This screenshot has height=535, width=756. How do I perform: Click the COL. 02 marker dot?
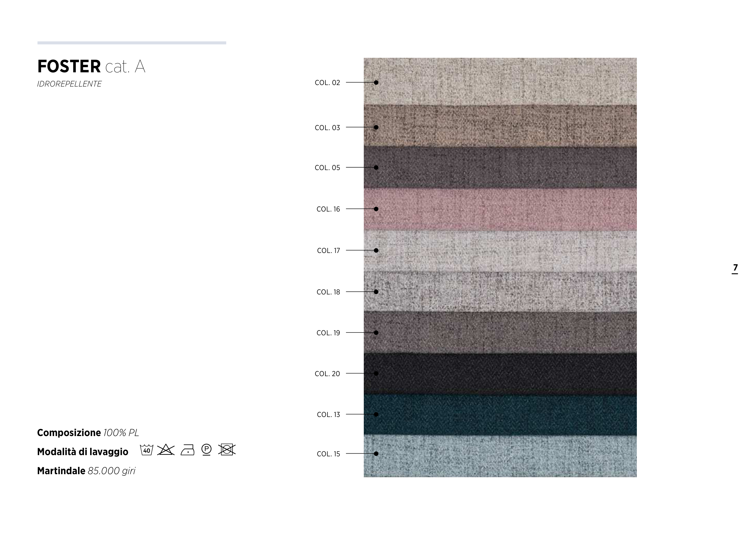pos(376,82)
